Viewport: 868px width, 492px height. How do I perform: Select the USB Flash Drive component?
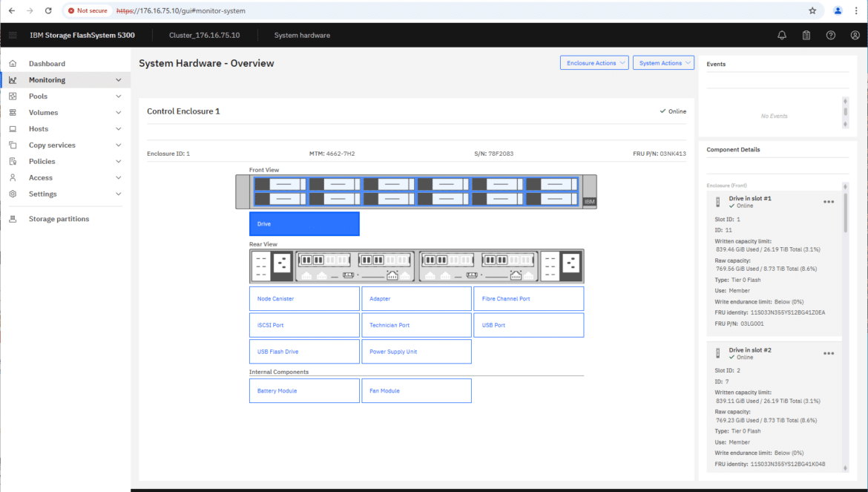304,352
